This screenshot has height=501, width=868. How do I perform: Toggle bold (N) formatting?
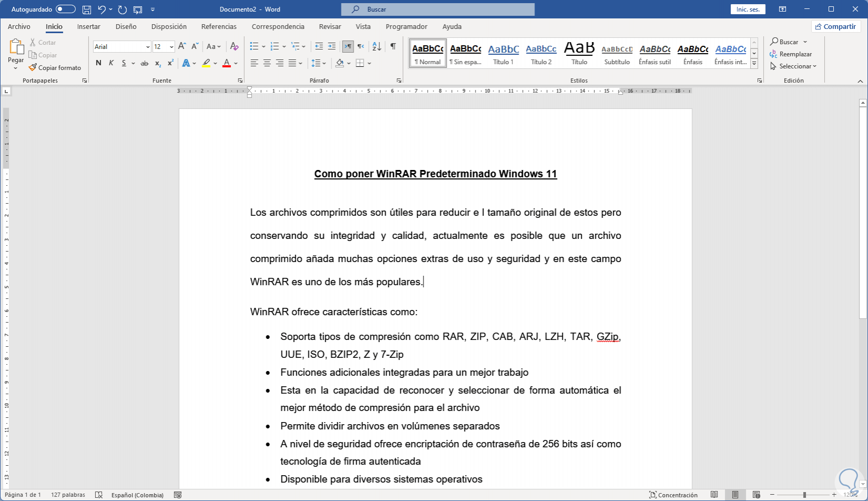pyautogui.click(x=98, y=63)
